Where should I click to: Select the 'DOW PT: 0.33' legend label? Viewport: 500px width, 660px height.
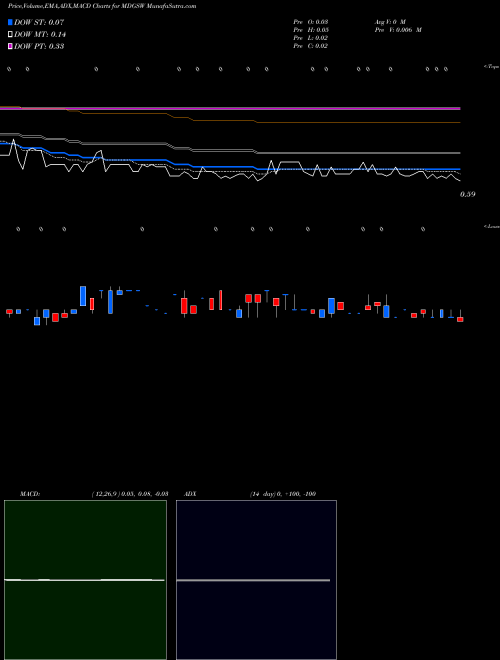point(39,46)
